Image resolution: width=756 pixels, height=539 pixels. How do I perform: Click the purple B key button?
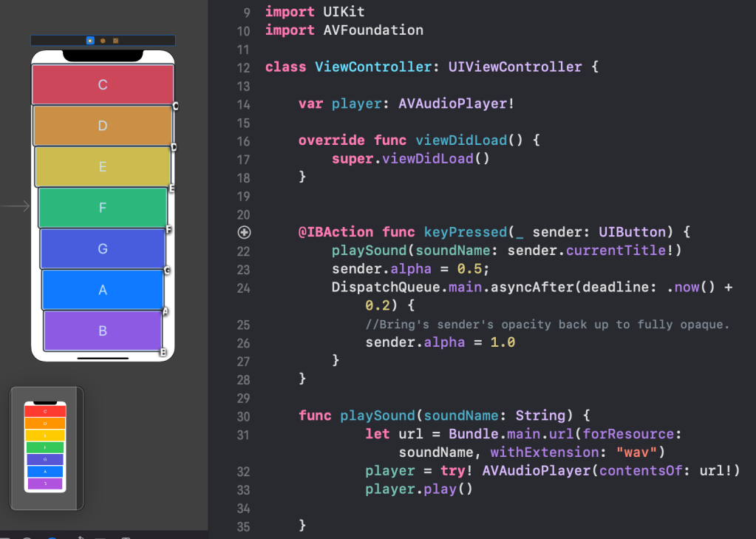pos(103,331)
